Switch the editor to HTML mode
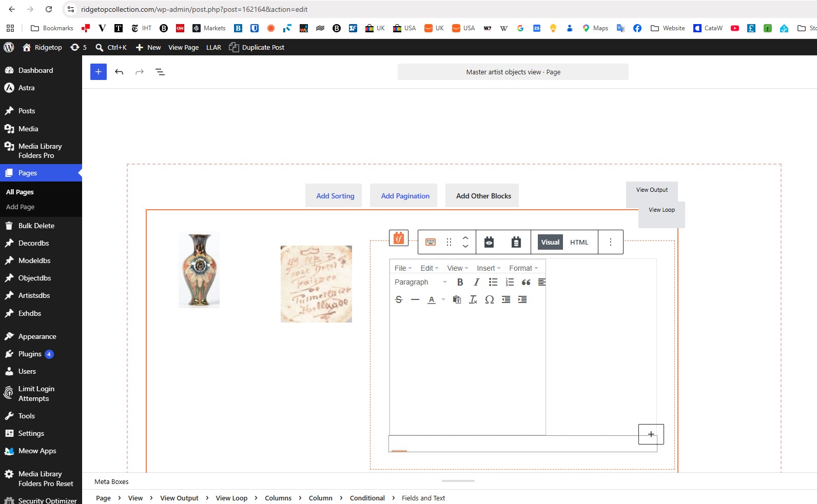 (x=579, y=242)
